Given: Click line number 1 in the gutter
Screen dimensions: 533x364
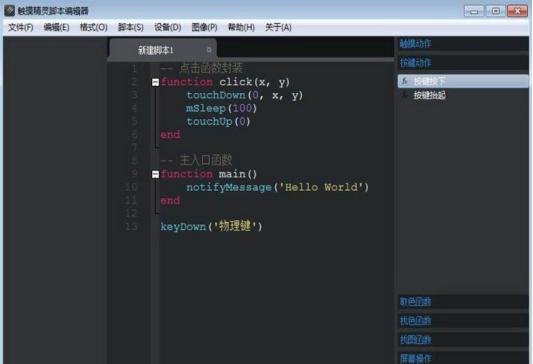Looking at the screenshot, I should point(134,68).
